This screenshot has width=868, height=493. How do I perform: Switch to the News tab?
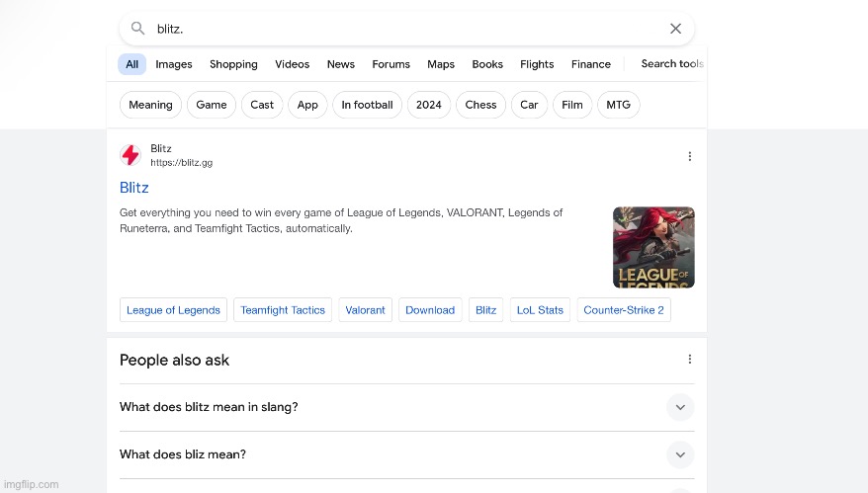pyautogui.click(x=340, y=64)
